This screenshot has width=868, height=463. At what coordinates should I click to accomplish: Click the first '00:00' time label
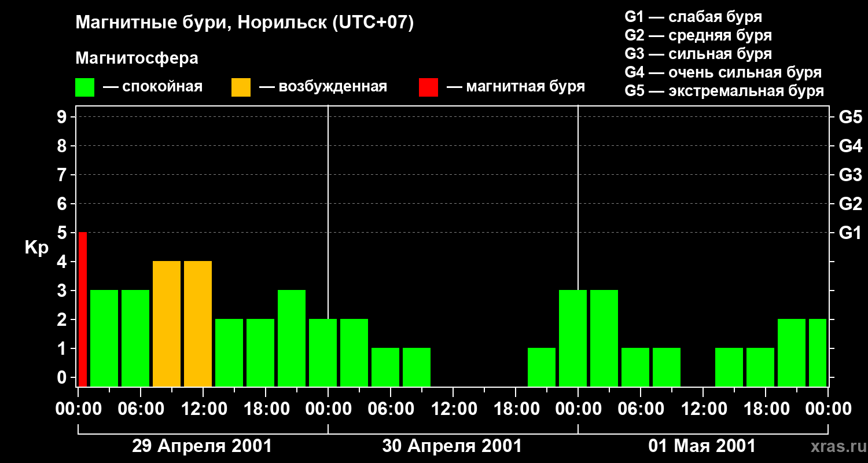[x=79, y=409]
